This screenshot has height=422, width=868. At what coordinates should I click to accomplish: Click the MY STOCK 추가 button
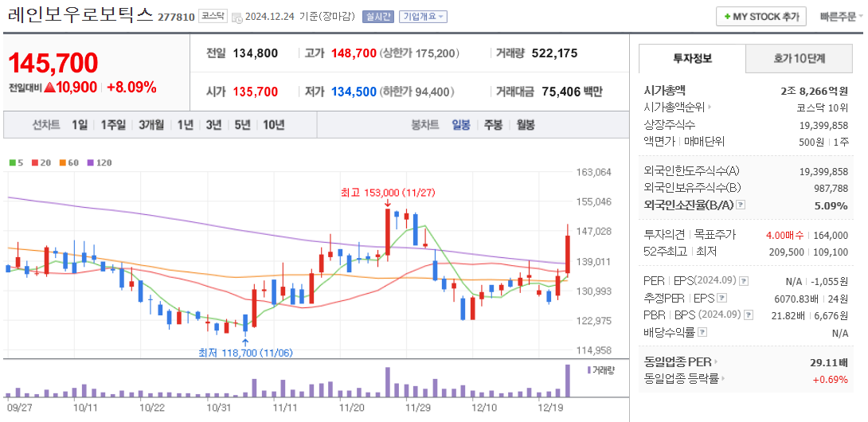coord(760,17)
